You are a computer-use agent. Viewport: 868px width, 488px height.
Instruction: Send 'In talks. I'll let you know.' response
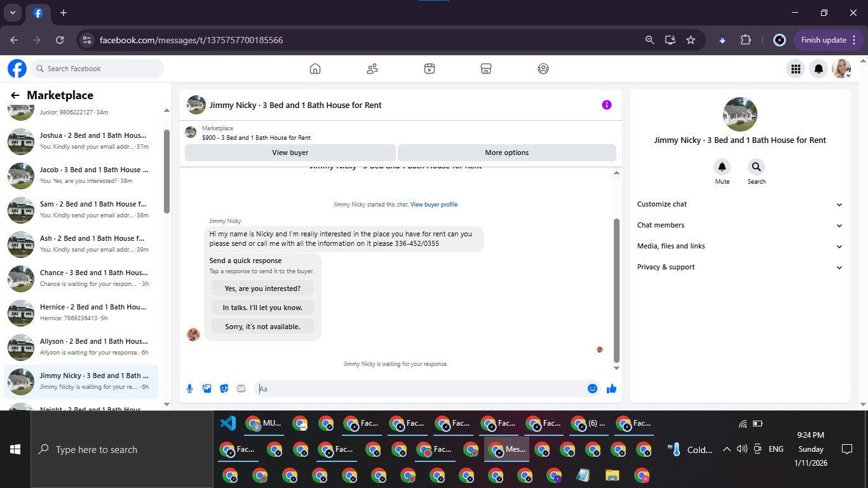(262, 308)
